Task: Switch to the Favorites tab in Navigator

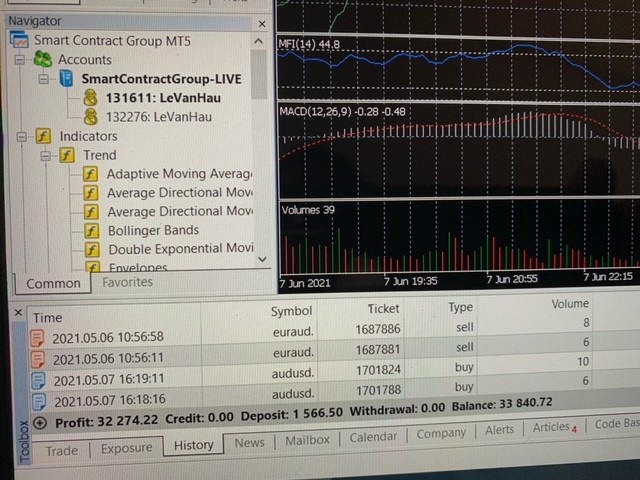Action: [x=127, y=282]
